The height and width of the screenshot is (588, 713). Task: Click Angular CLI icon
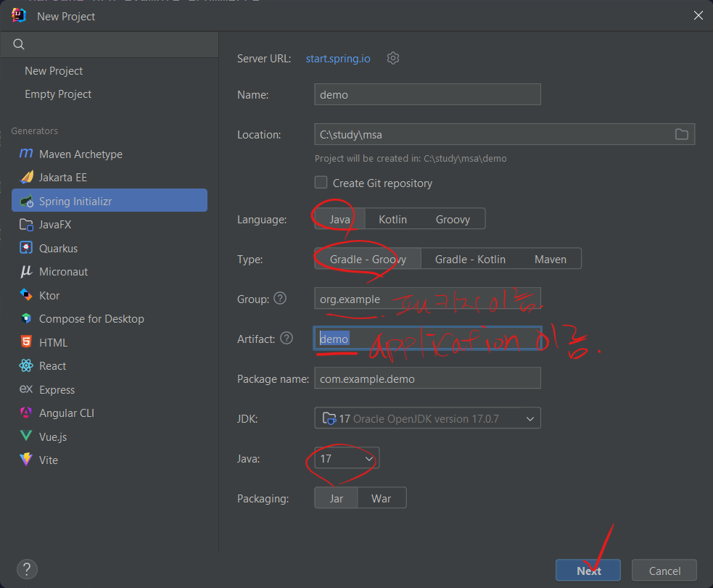click(26, 413)
